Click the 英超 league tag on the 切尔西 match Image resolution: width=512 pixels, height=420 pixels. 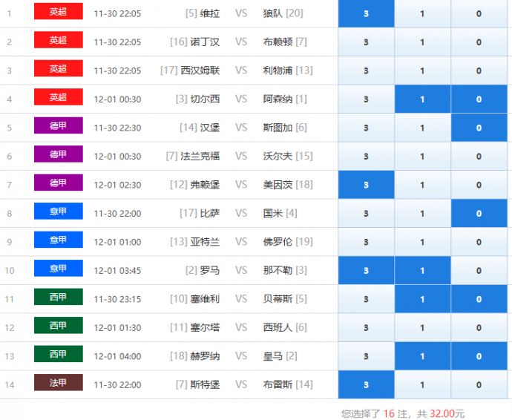[x=58, y=98]
